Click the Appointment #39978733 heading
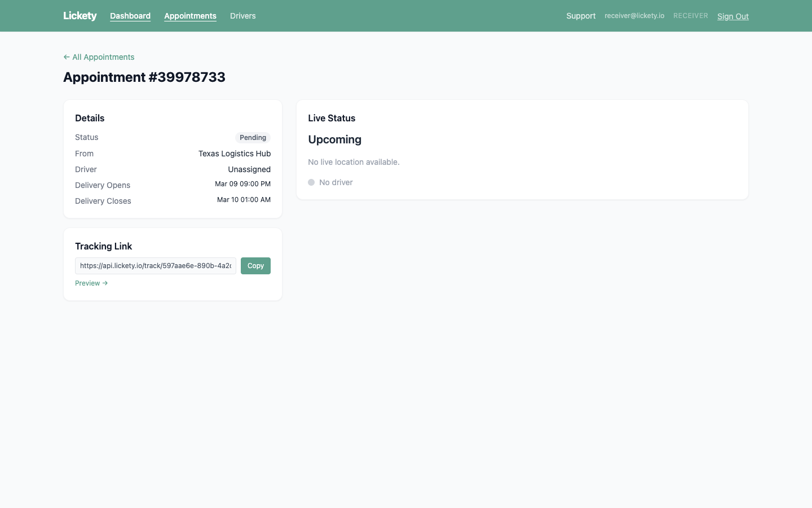 (144, 77)
